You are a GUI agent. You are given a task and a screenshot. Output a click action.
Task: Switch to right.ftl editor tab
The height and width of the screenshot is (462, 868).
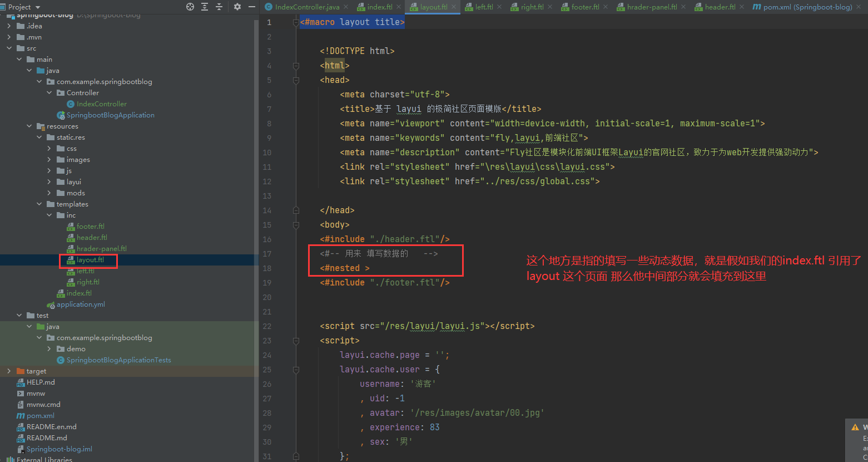532,7
